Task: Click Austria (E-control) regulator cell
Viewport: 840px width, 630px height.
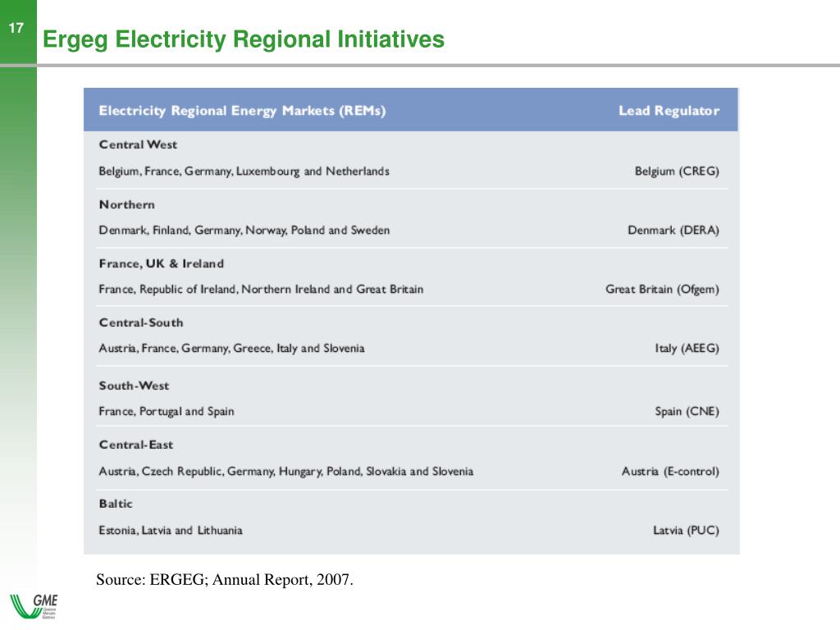Action: pyautogui.click(x=670, y=472)
